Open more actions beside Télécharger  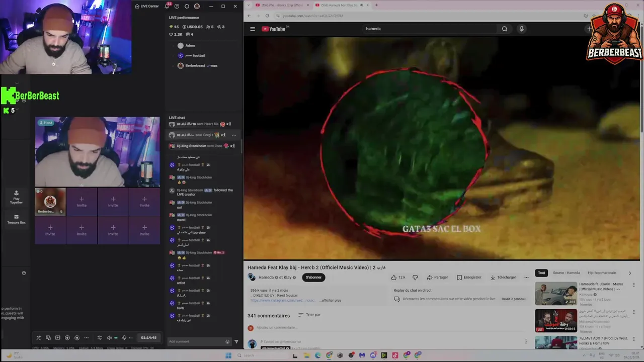526,278
